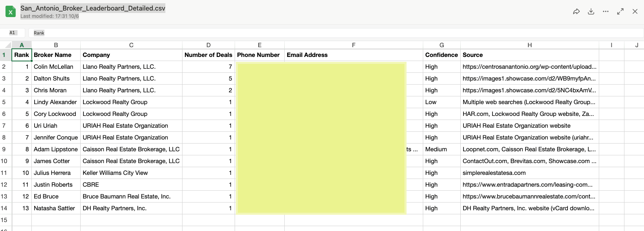
Task: Select the Adam Lippstone cell
Action: coord(56,149)
